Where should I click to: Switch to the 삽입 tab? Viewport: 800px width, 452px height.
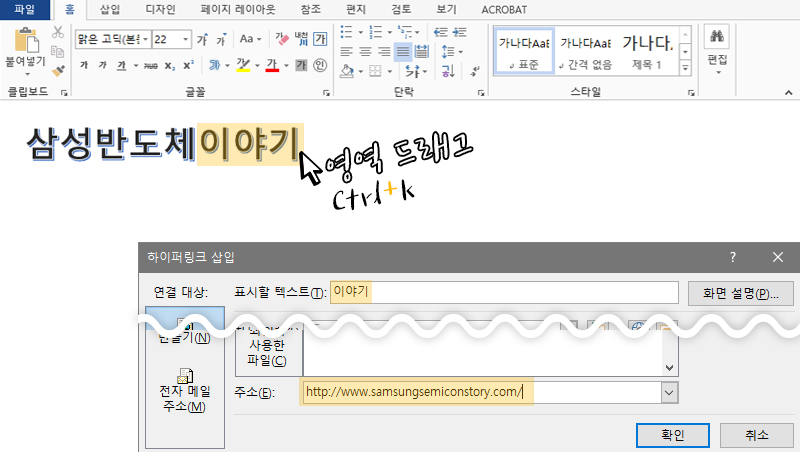tap(110, 9)
